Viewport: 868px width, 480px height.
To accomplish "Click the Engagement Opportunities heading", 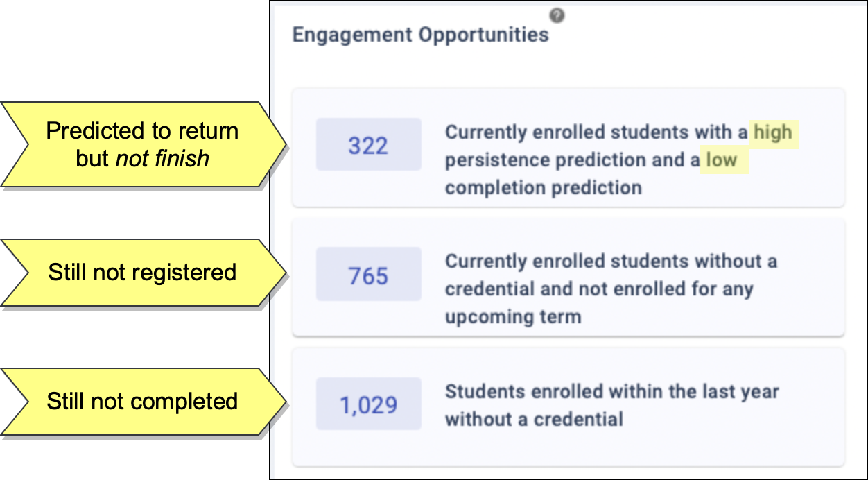I will pyautogui.click(x=420, y=35).
